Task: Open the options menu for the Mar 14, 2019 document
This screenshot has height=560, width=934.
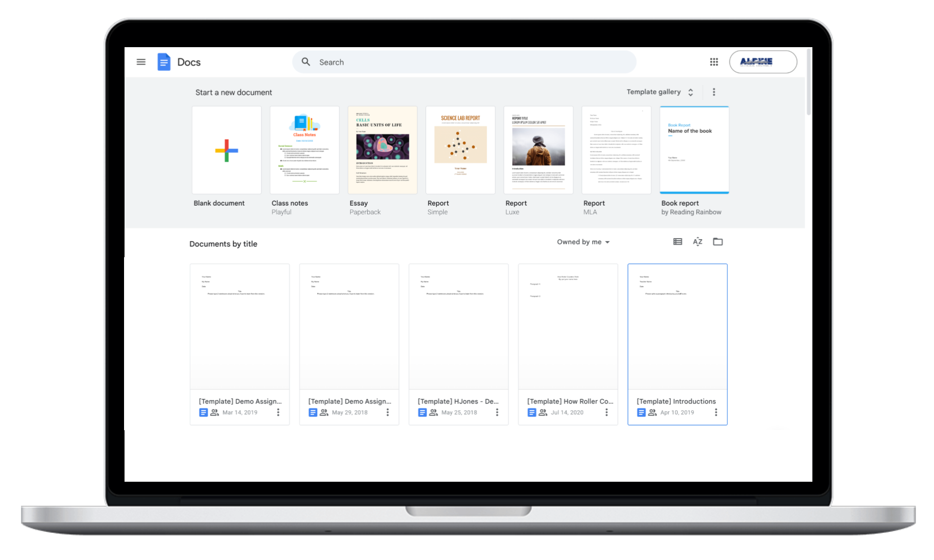Action: tap(278, 412)
